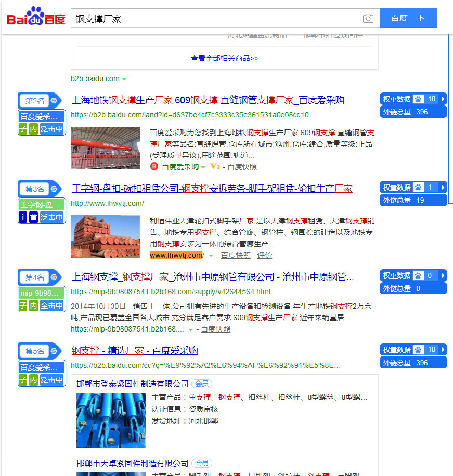Click the 评价 link
The height and width of the screenshot is (476, 453).
[x=265, y=256]
